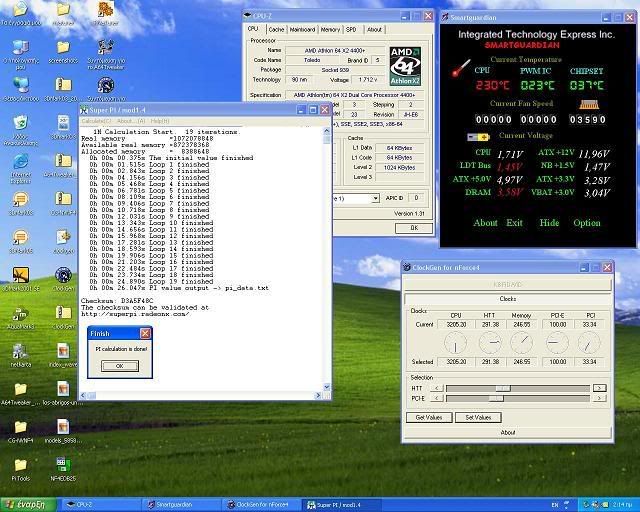The height and width of the screenshot is (512, 640).
Task: Select the index_wave file on desktop
Action: (x=63, y=351)
